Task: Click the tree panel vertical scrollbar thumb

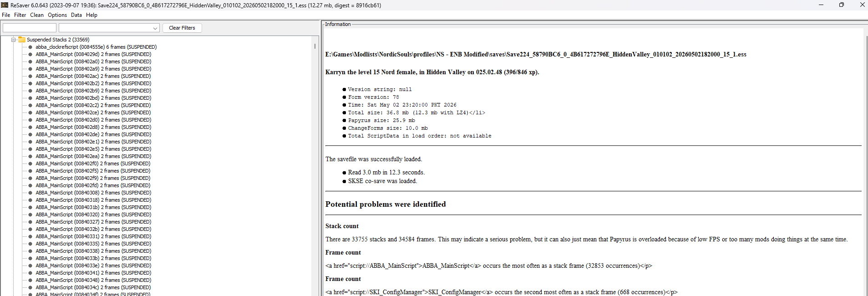Action: (x=315, y=46)
